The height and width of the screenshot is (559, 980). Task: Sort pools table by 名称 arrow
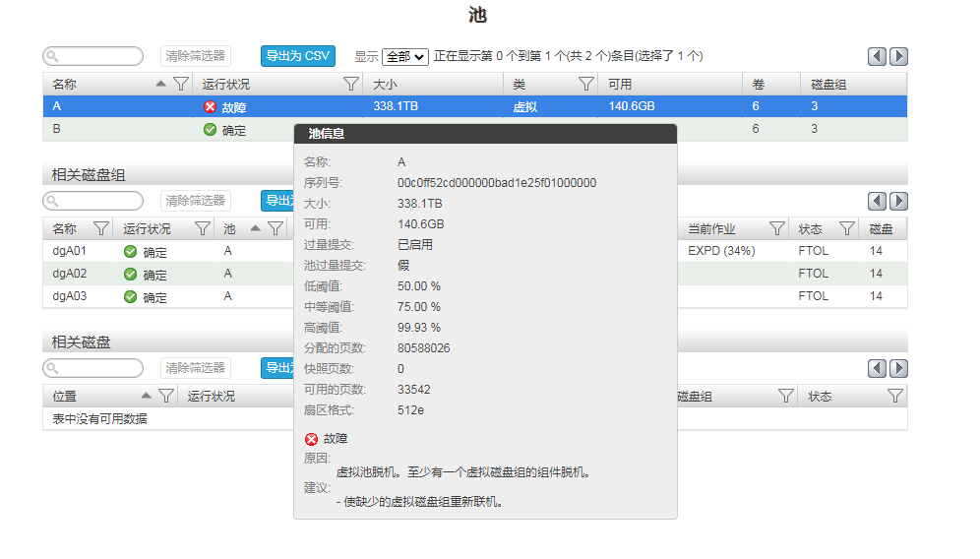coord(161,84)
